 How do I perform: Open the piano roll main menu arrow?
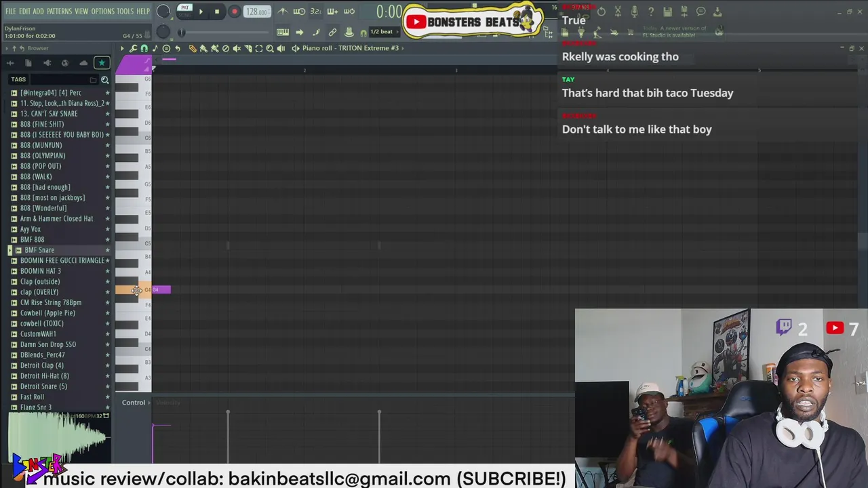(122, 48)
